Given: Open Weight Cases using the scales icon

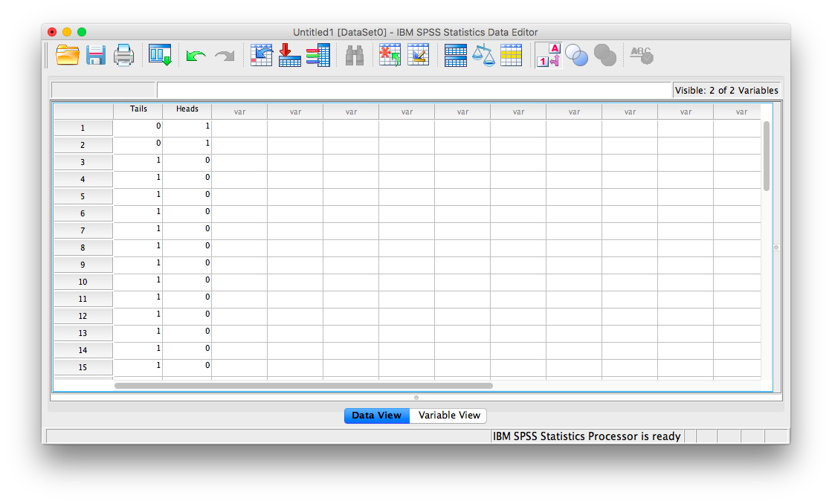Looking at the screenshot, I should (x=483, y=56).
